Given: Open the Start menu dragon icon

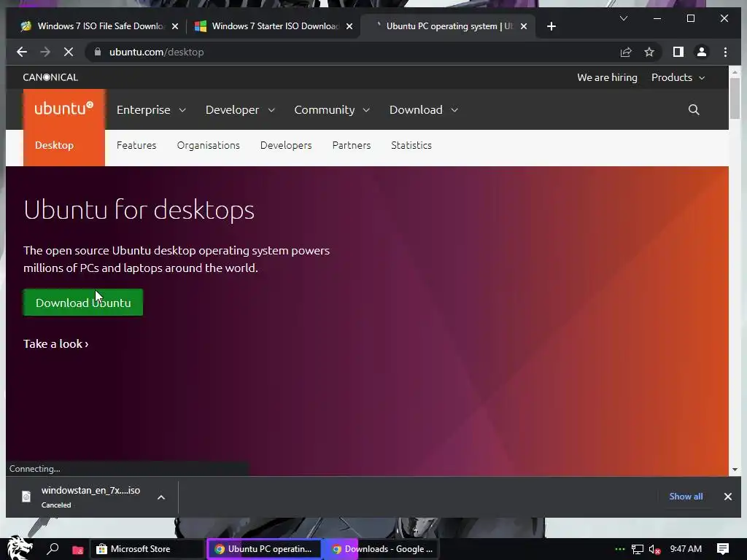Looking at the screenshot, I should coord(20,548).
